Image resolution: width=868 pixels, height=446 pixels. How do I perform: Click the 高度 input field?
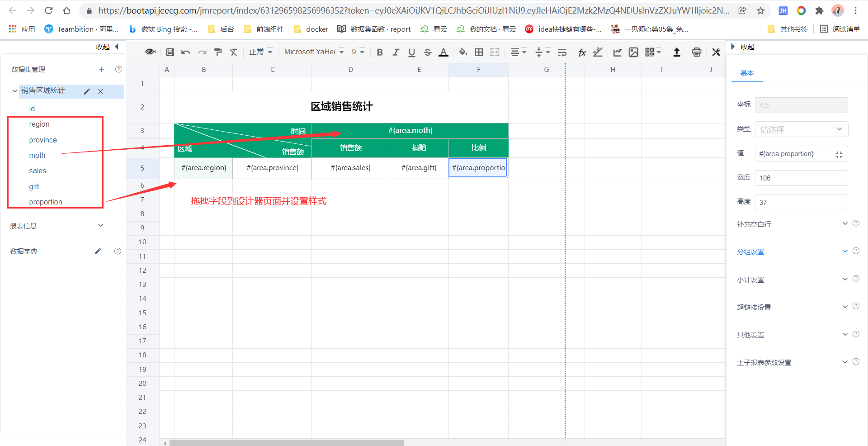802,202
